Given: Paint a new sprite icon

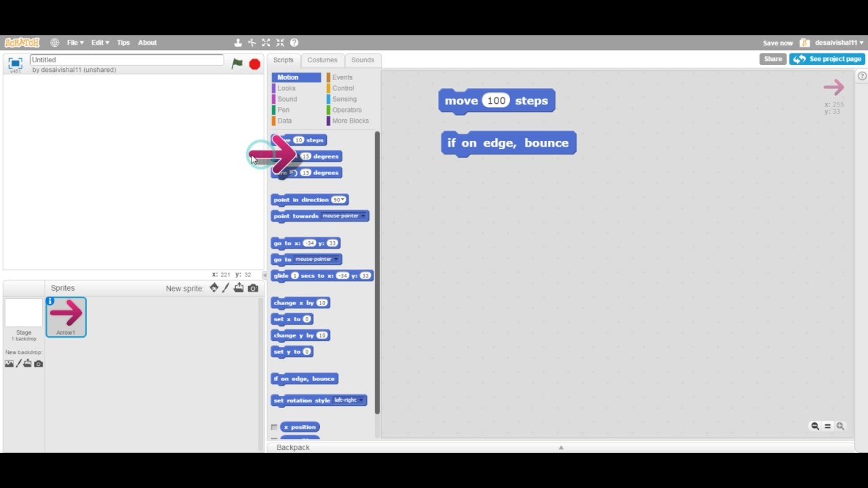Looking at the screenshot, I should pos(226,288).
